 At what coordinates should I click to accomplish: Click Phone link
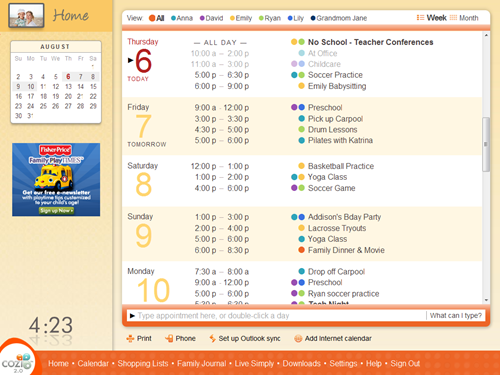pyautogui.click(x=185, y=339)
